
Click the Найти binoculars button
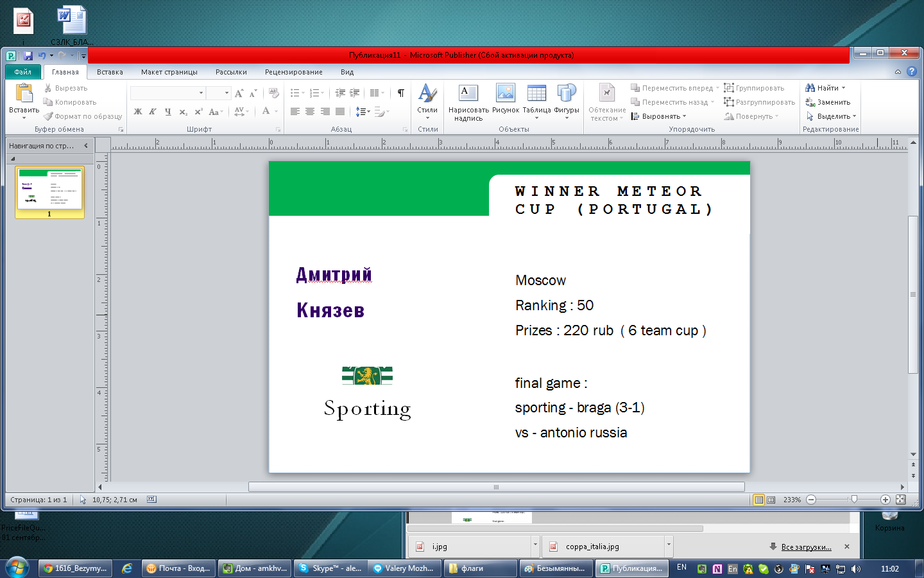pos(825,88)
